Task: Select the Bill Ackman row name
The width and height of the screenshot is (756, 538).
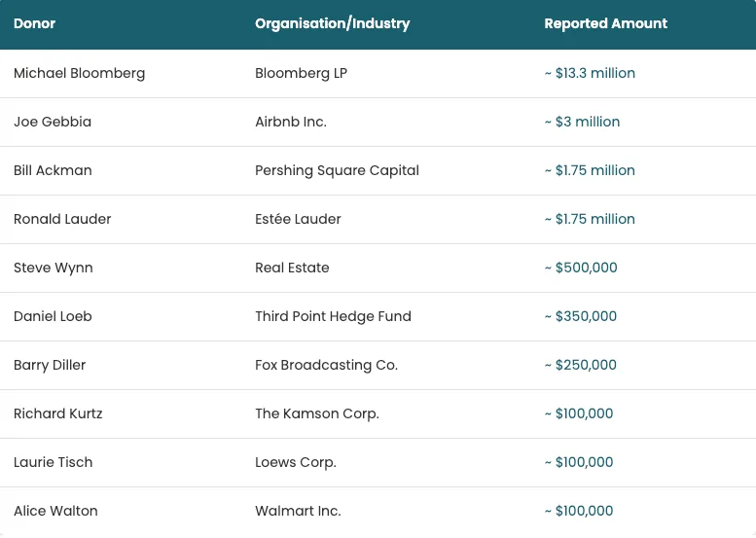Action: click(53, 170)
